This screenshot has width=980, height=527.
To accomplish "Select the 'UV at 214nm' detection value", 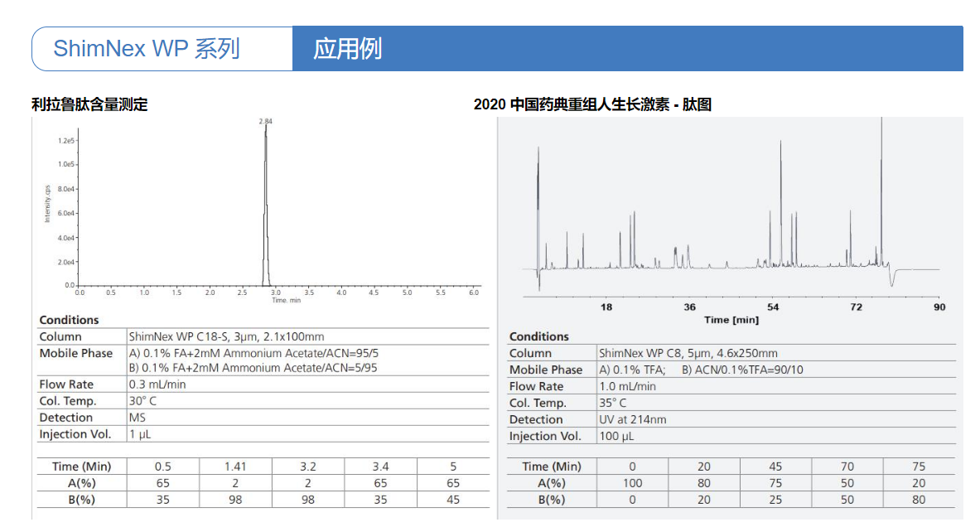I will (x=633, y=419).
